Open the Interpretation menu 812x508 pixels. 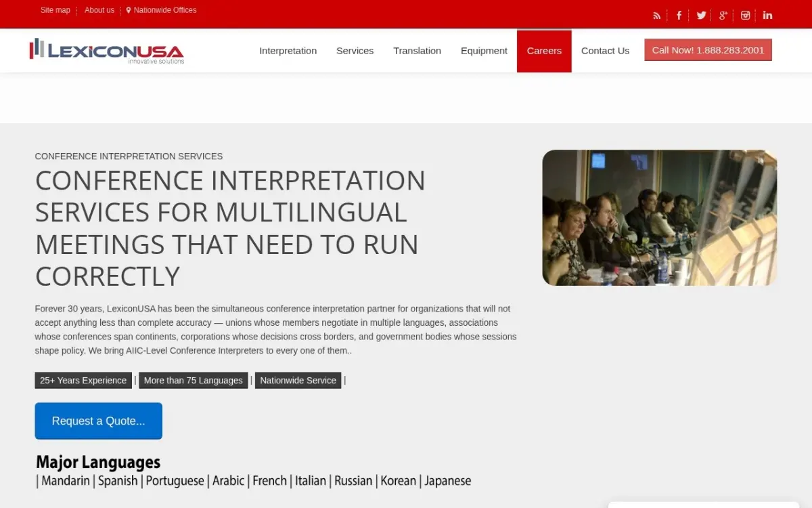288,51
